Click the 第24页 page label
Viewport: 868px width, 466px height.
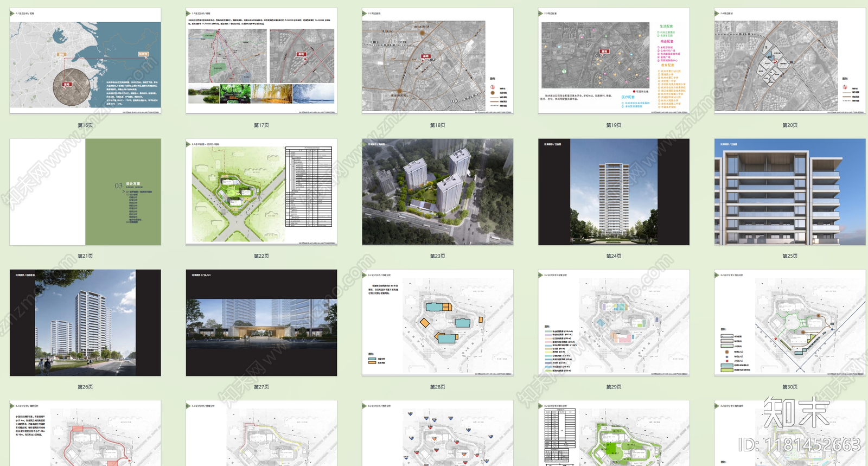(614, 256)
